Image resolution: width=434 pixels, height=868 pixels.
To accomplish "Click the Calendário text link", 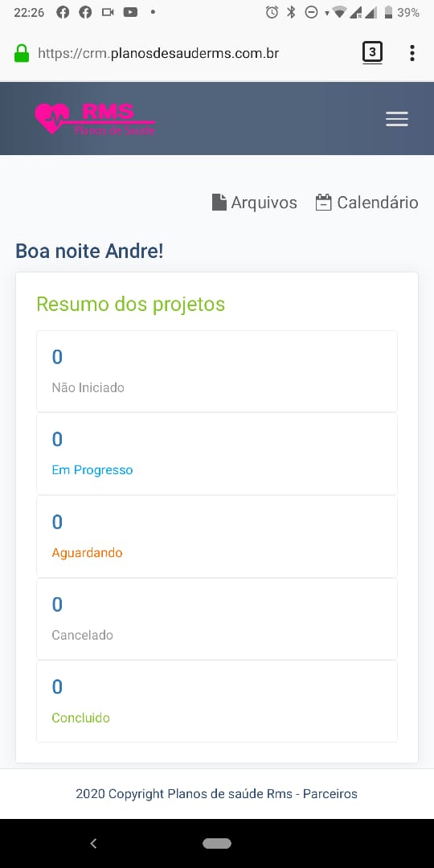I will [378, 203].
